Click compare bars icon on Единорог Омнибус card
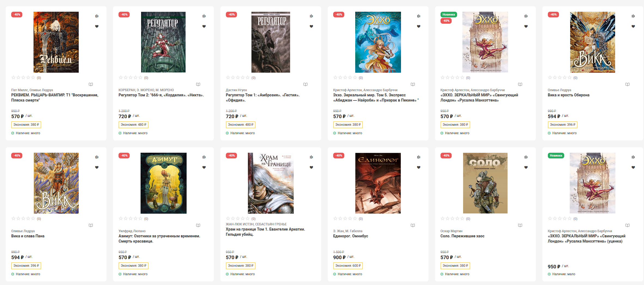The height and width of the screenshot is (285, 644). click(419, 157)
